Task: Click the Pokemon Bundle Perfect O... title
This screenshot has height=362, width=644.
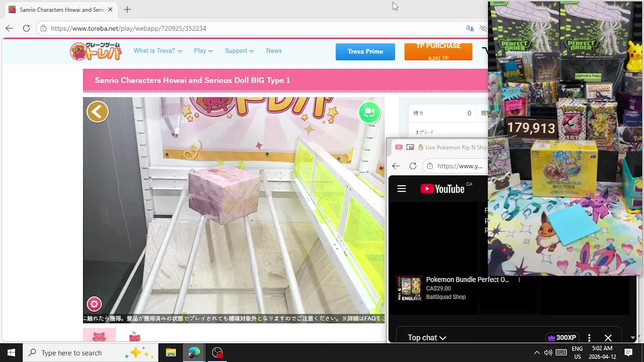Action: point(467,280)
